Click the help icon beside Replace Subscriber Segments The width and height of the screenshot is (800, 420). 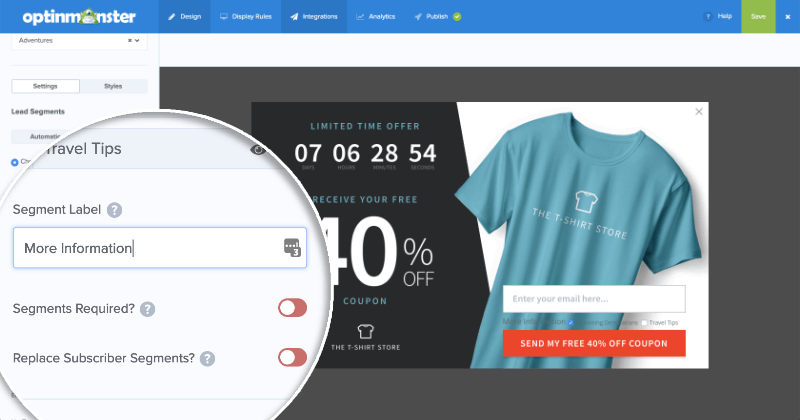click(207, 359)
